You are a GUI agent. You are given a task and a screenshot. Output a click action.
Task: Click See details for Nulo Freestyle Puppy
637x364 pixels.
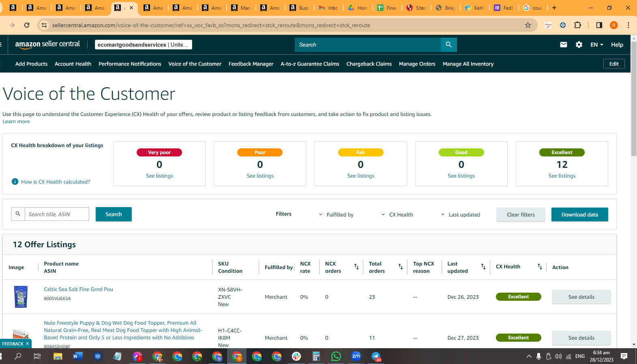coord(581,338)
